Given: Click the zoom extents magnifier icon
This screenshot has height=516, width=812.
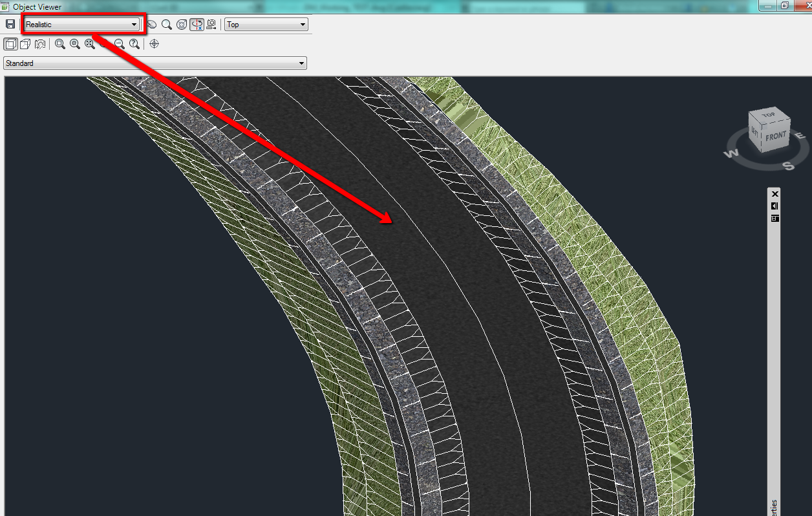Looking at the screenshot, I should click(89, 44).
